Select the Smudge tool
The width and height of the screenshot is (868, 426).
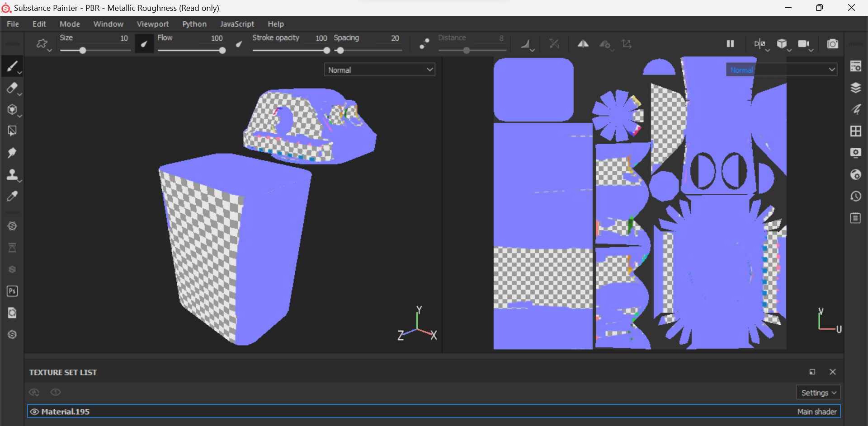[12, 153]
